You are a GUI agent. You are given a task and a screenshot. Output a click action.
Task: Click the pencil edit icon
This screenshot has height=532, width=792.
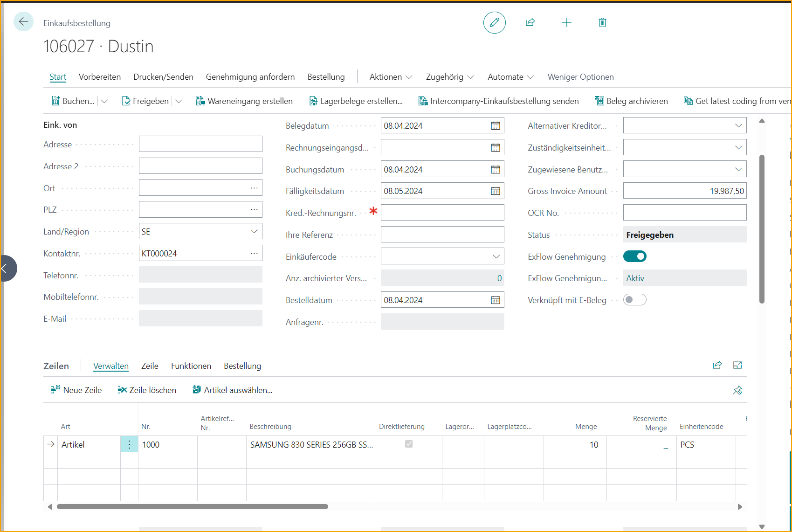[x=494, y=22]
